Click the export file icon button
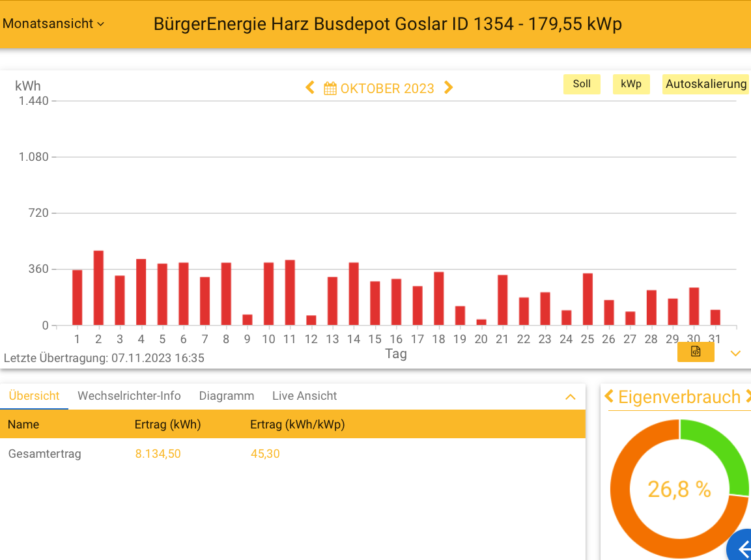The height and width of the screenshot is (560, 751). point(696,352)
